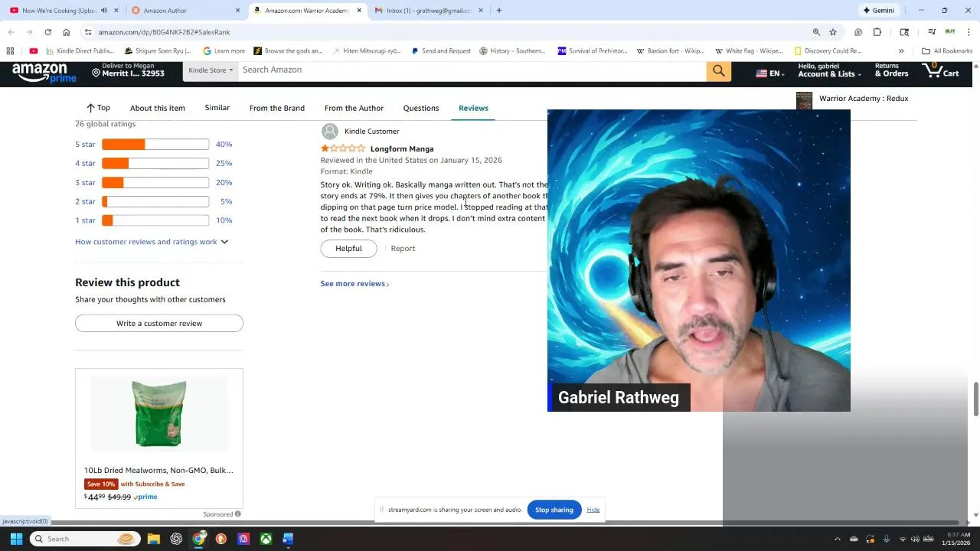The image size is (980, 551).
Task: Click the browser address bar URL
Action: coord(164,32)
